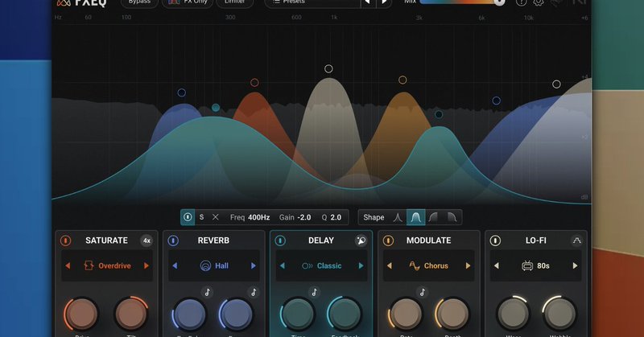
Task: Click the Delay Feedback knob
Action: click(x=345, y=314)
